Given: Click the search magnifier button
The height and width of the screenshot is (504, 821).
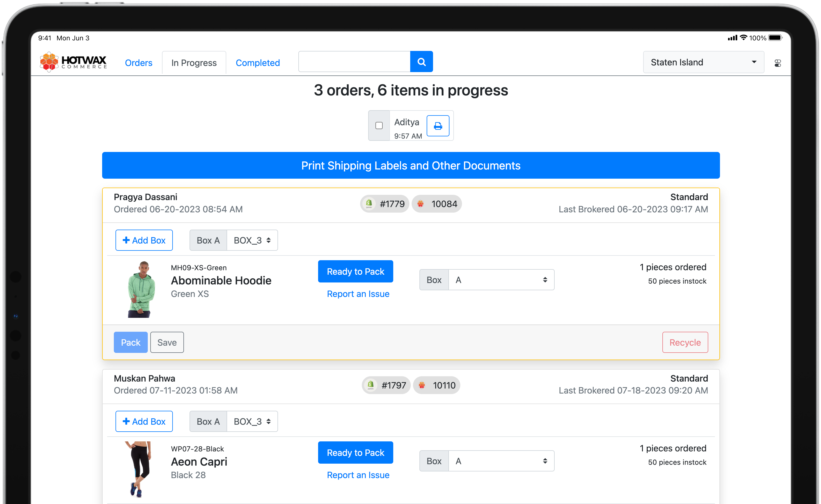Looking at the screenshot, I should click(421, 62).
